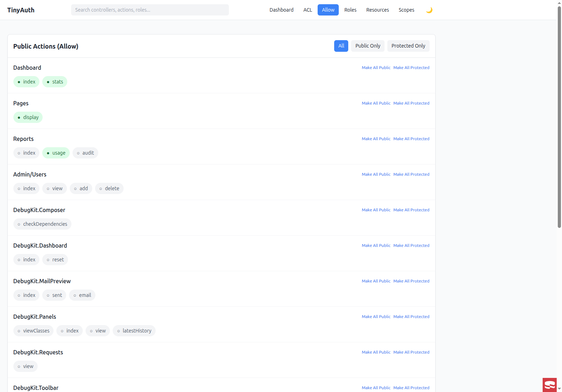Viewport: 562px width, 392px height.
Task: Filter by Public Only
Action: coord(368,46)
